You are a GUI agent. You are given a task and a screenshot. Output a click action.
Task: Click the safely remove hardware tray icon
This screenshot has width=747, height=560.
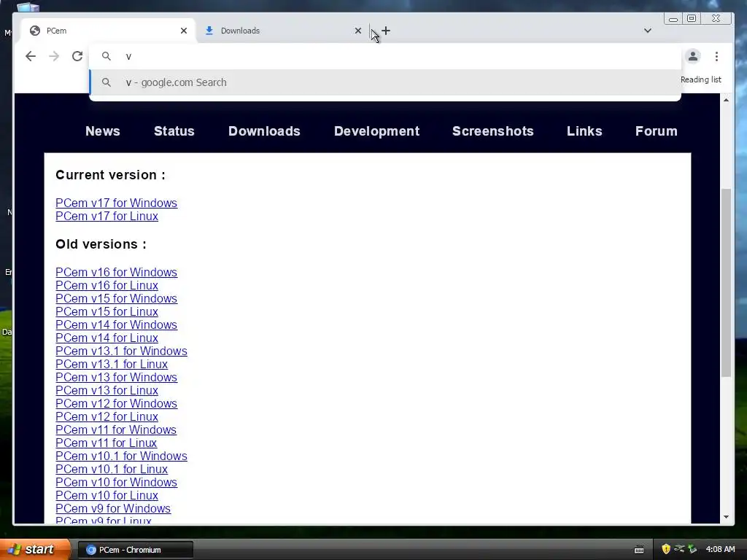point(692,549)
